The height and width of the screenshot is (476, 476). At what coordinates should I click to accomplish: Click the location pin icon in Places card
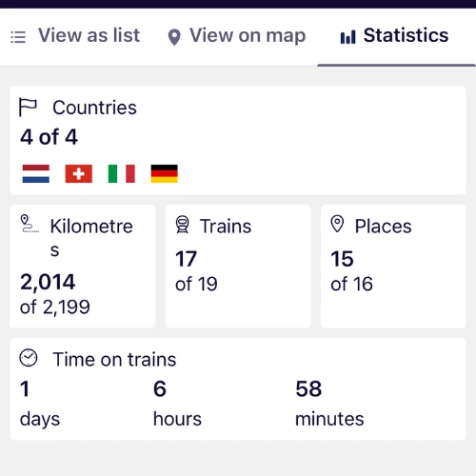337,224
